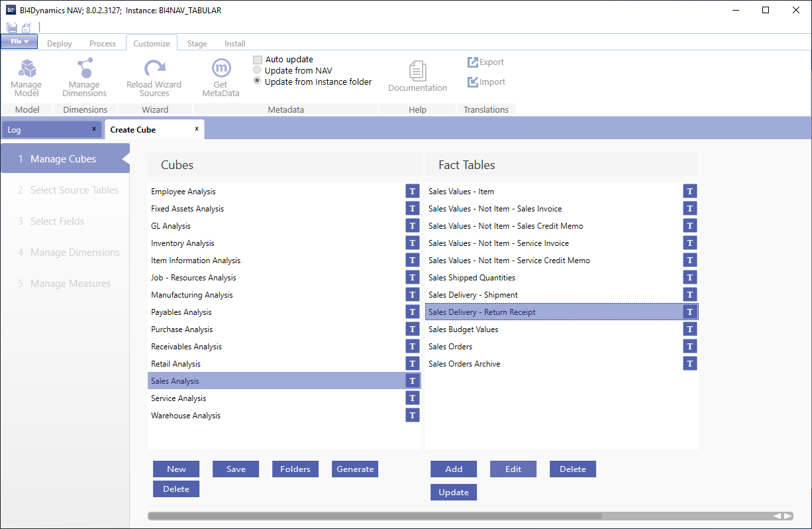Select Update from NAV option
The width and height of the screenshot is (812, 529).
tap(257, 70)
